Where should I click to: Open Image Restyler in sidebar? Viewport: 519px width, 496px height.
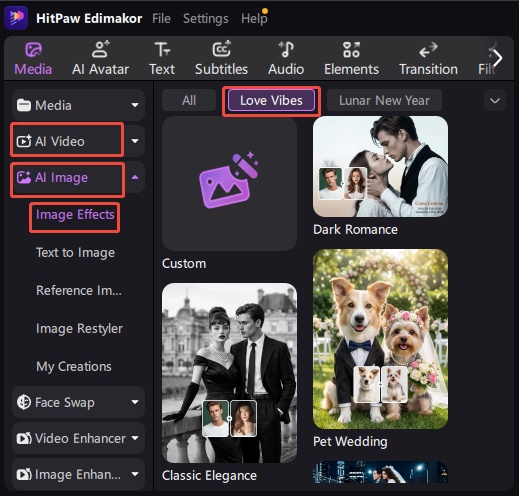point(79,329)
